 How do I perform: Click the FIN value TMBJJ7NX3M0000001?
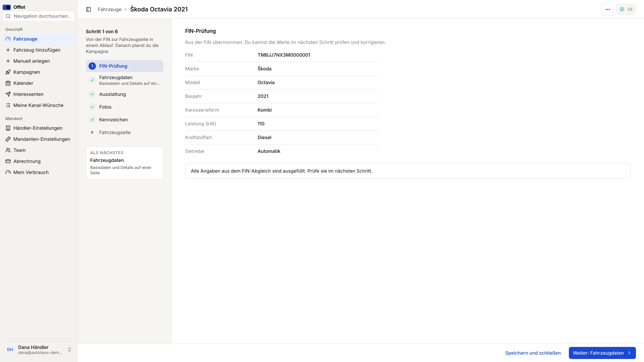click(x=284, y=55)
